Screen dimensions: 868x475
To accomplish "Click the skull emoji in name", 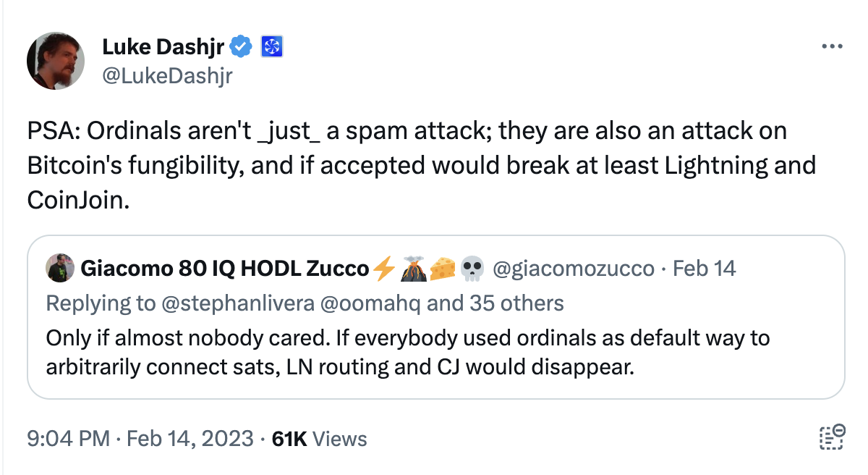I will 472,269.
